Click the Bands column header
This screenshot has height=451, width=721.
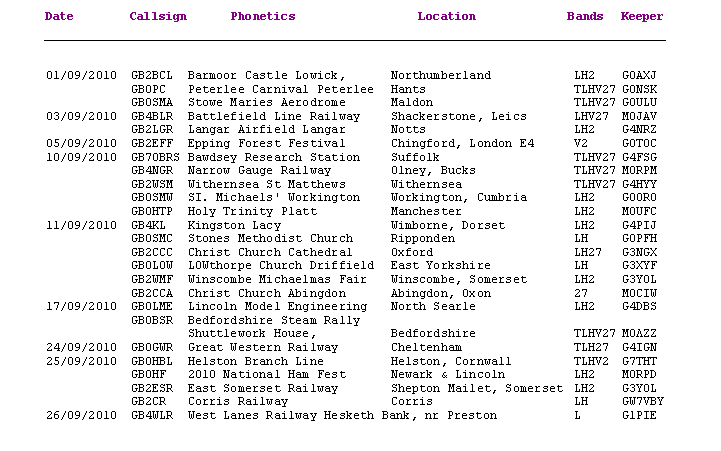(585, 17)
